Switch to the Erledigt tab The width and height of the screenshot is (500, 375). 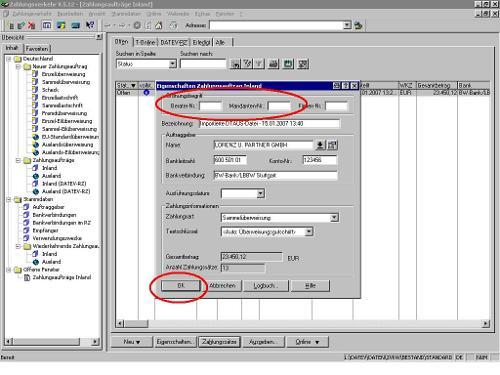(x=202, y=42)
